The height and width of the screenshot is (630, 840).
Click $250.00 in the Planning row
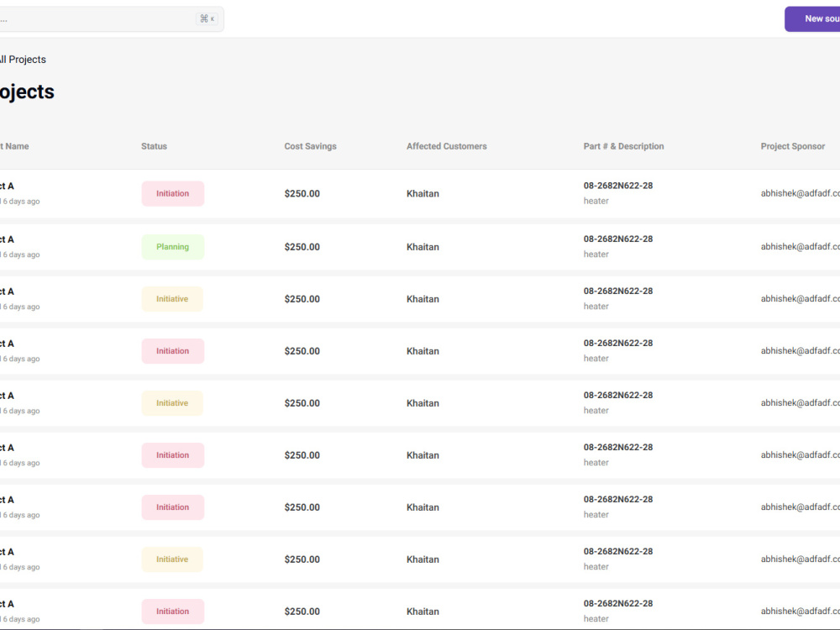point(302,247)
